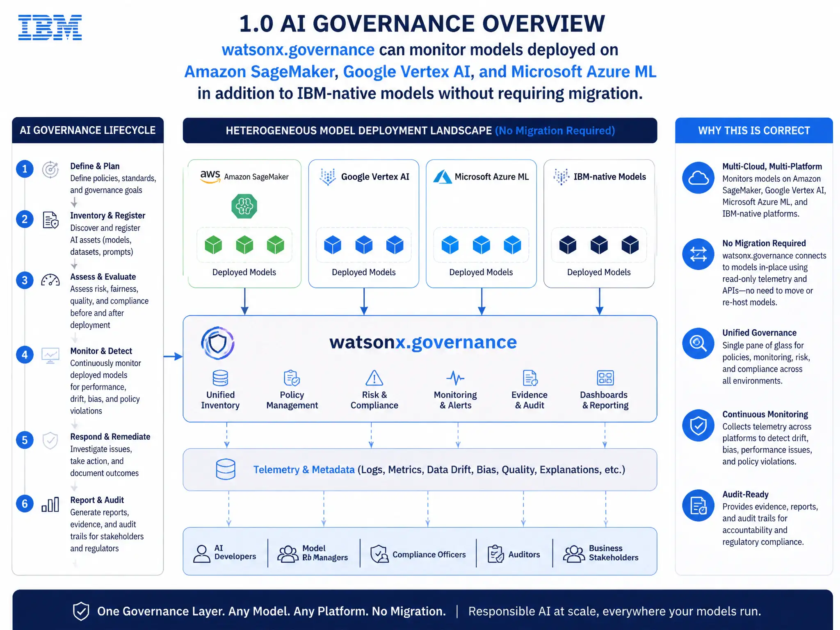Click the Multi-Cloud, Multi-Platform heading

pyautogui.click(x=772, y=167)
